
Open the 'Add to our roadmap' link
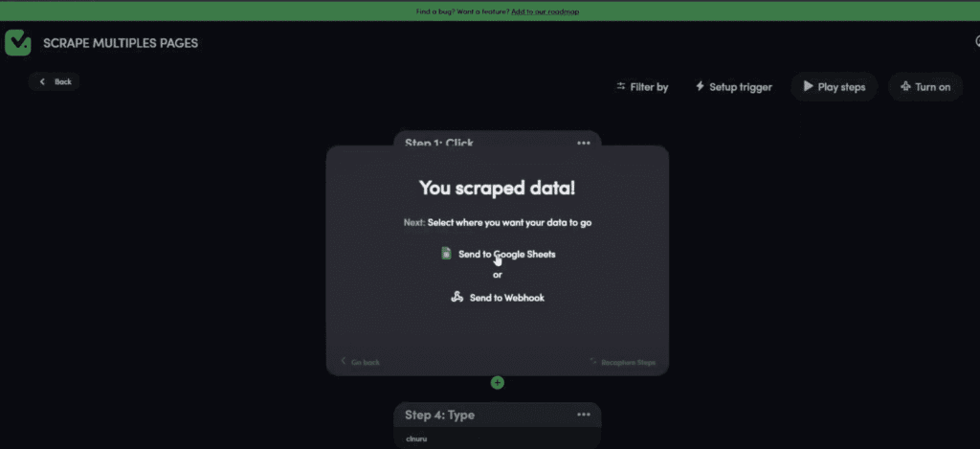(545, 11)
